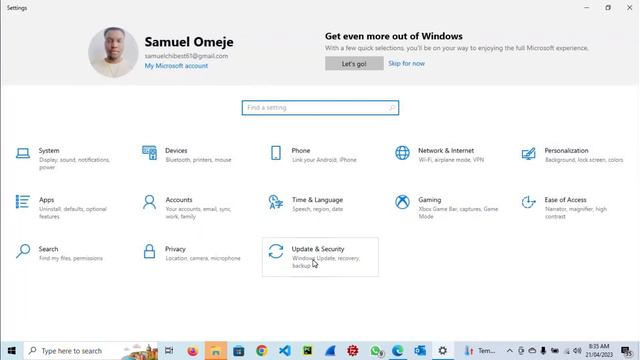This screenshot has width=640, height=360.
Task: Launch Firefox from the taskbar
Action: pyautogui.click(x=192, y=351)
